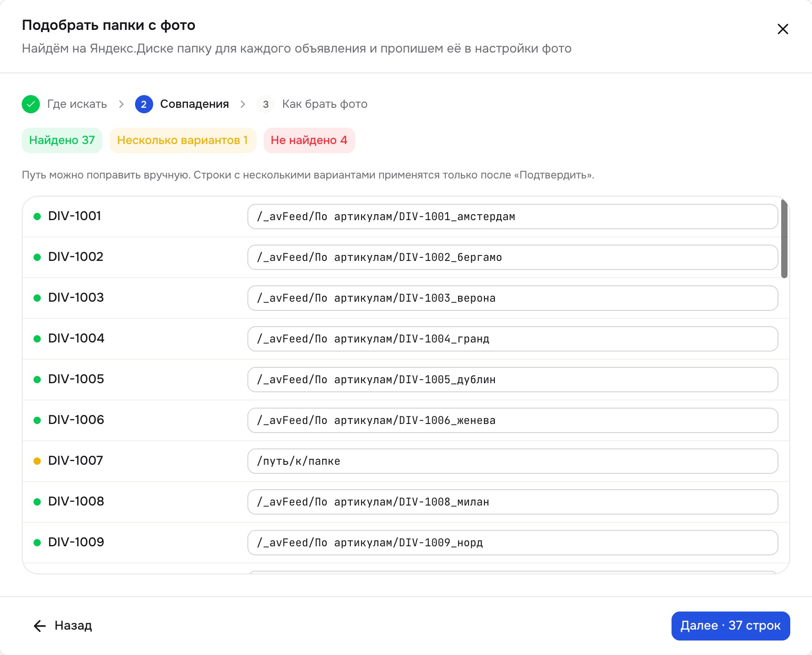Click the DIV-1008 row label
Viewport: 812px width, 655px height.
pos(76,501)
